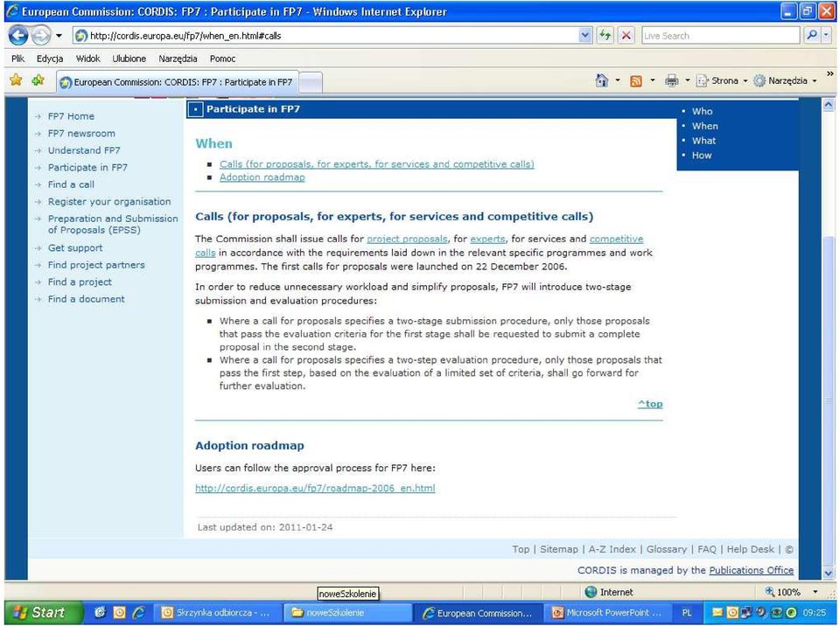Click the Refresh page icon

coord(605,36)
